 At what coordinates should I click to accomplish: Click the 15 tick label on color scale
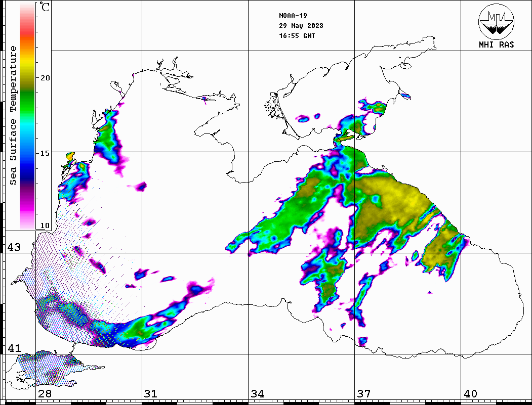[45, 153]
